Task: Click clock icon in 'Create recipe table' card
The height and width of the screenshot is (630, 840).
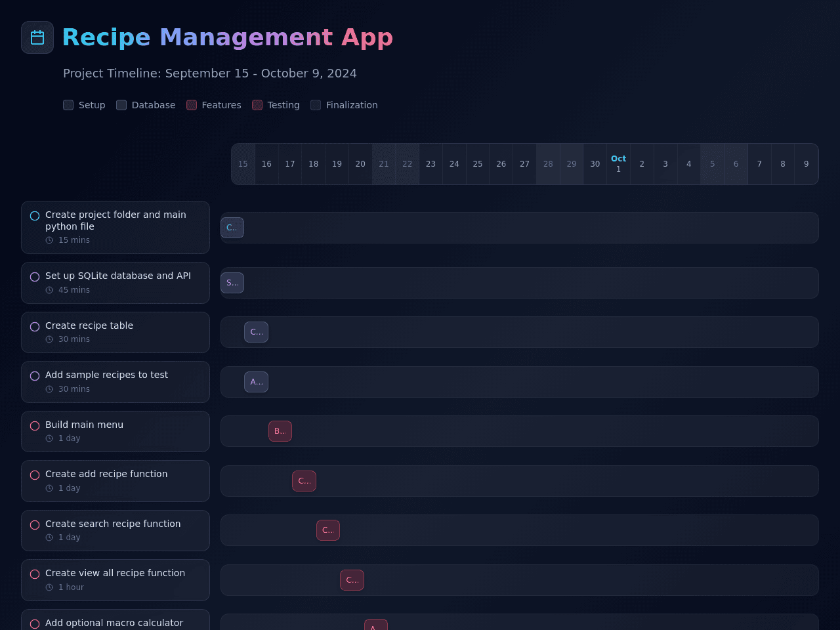Action: (x=49, y=339)
